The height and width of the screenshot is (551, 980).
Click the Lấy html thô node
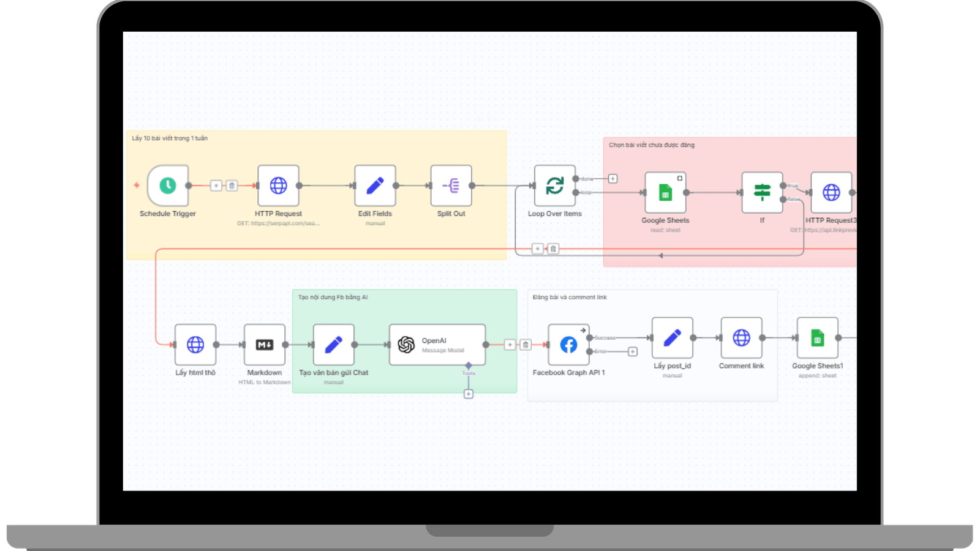195,345
